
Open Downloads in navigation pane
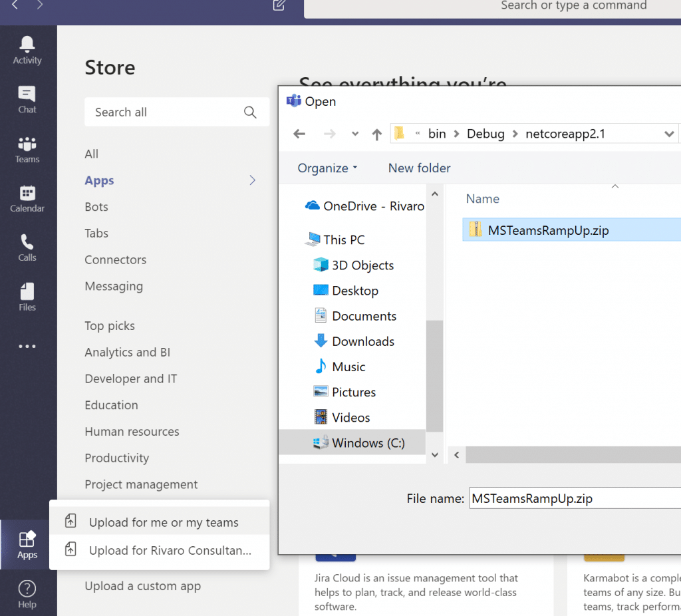tap(354, 341)
